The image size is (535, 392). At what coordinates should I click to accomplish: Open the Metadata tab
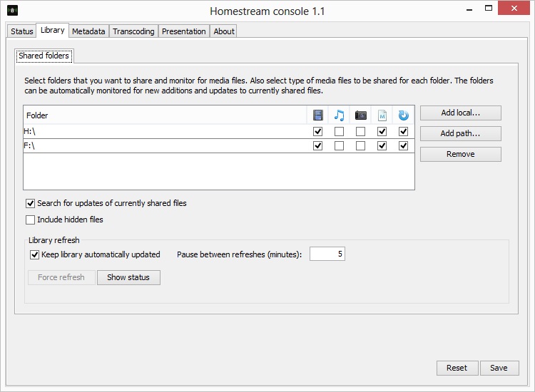tap(88, 31)
